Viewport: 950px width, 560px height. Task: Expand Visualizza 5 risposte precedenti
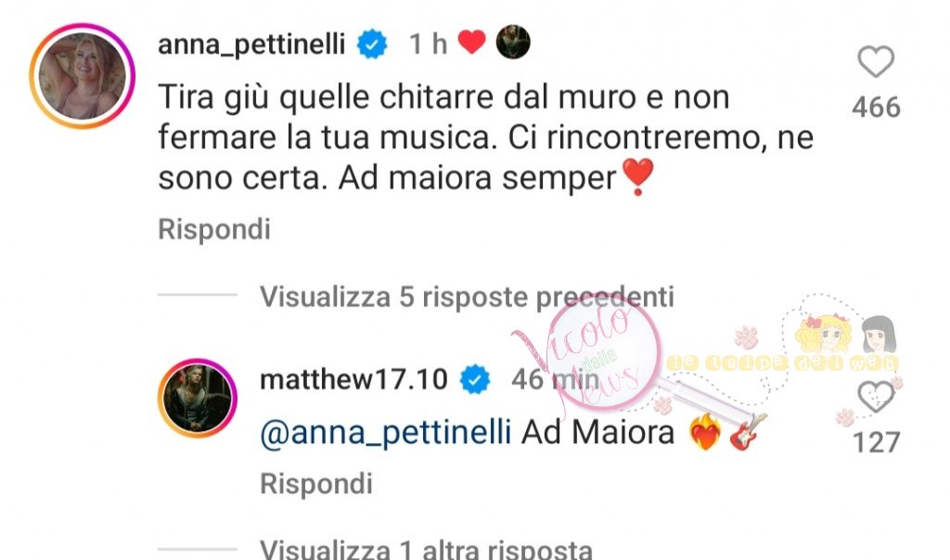point(467,297)
